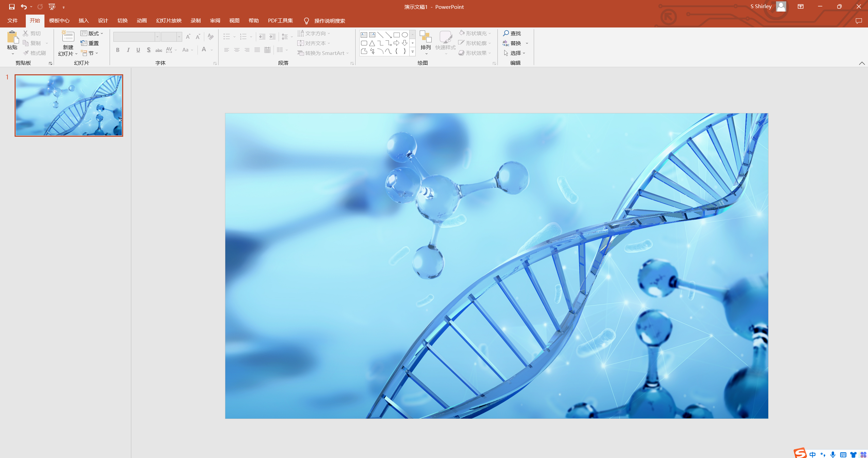Click the Find (查找) magnifier icon
The image size is (868, 458).
pyautogui.click(x=506, y=33)
